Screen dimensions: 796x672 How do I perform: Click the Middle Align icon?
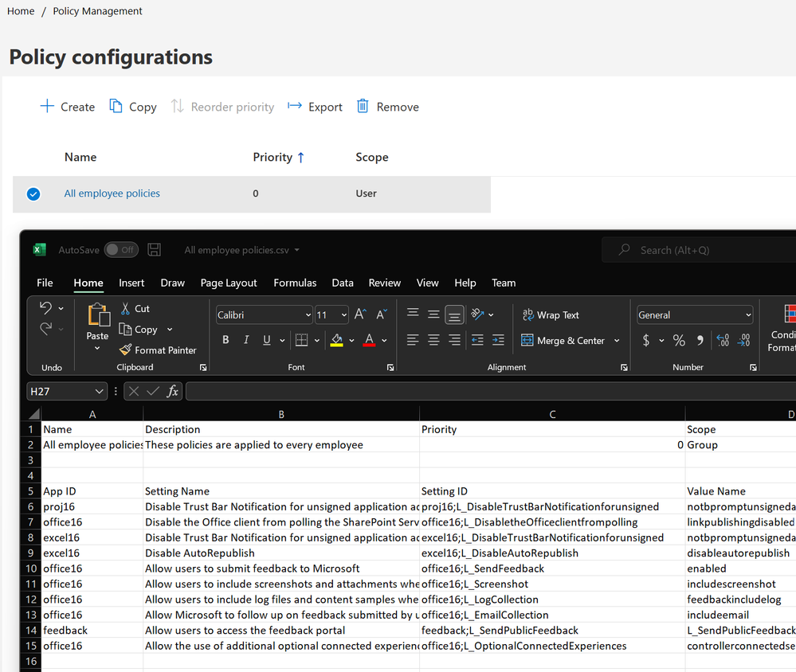click(433, 315)
